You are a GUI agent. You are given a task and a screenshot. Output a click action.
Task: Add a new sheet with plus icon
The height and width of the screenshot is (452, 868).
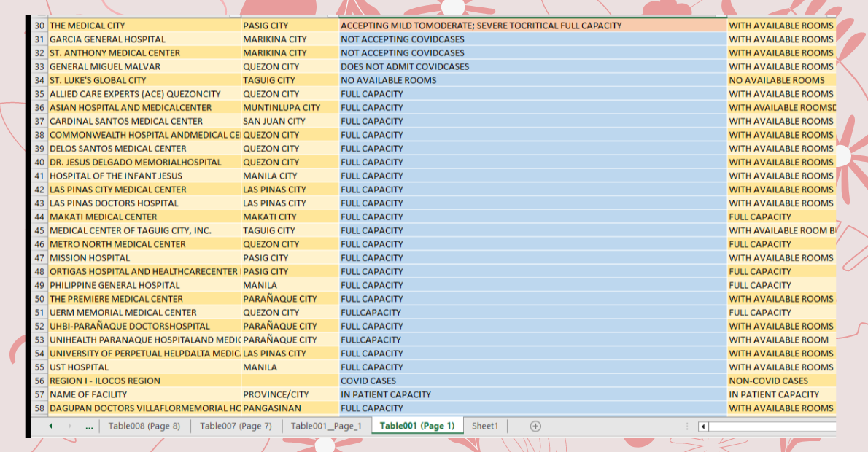tap(535, 426)
